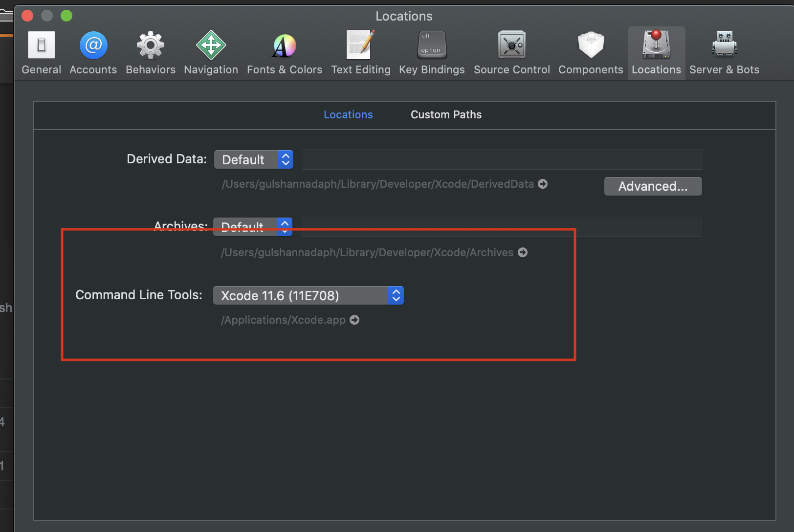Reveal Archives folder in Finder arrow

[x=523, y=252]
